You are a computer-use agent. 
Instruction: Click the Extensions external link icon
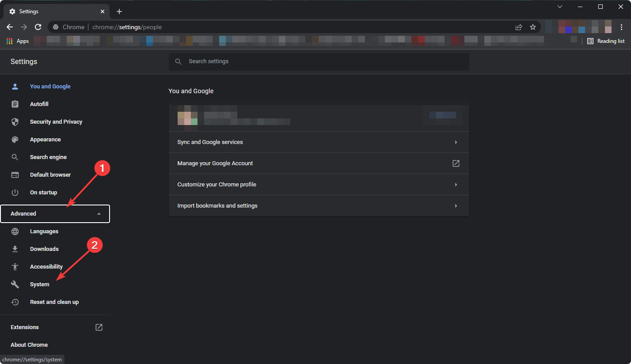tap(99, 327)
